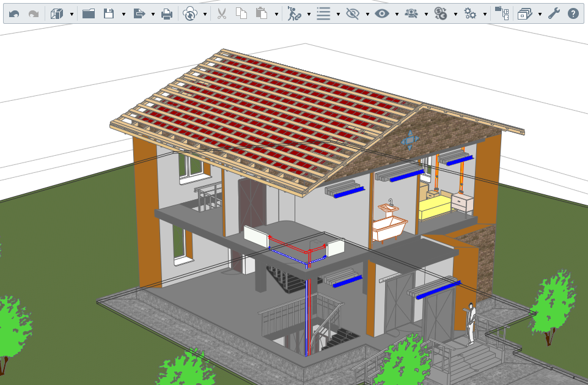Screen dimensions: 588x385
Task: Select the bathtub in the upstairs bathroom
Action: point(389,229)
